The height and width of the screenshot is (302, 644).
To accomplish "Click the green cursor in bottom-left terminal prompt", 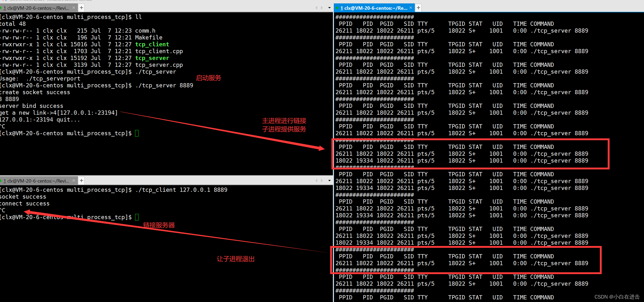I will click(x=137, y=217).
